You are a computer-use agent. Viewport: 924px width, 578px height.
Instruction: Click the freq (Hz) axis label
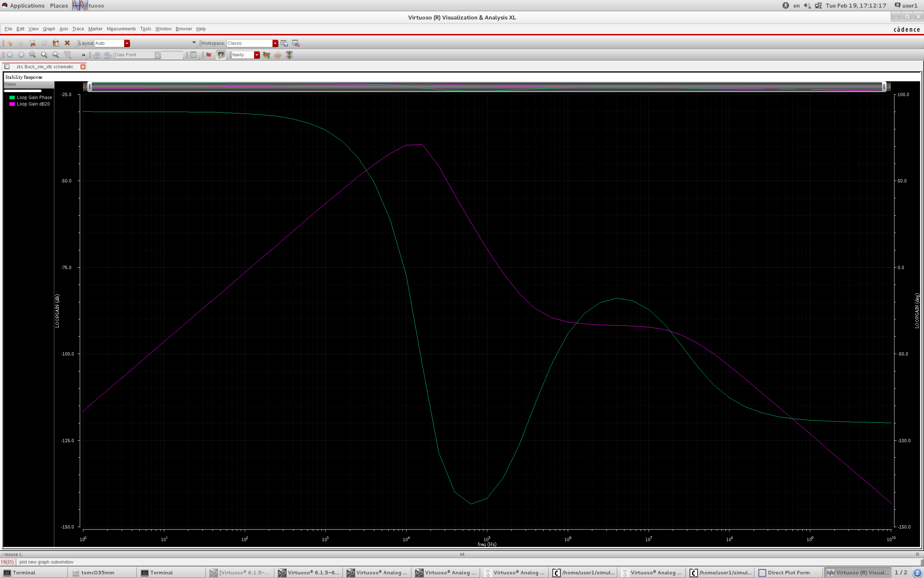coord(487,544)
